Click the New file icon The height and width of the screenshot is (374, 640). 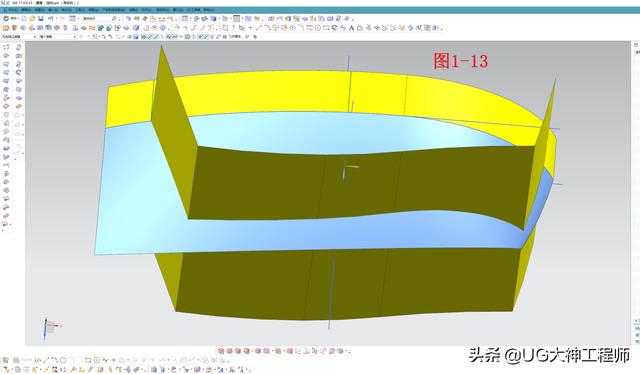coord(24,18)
